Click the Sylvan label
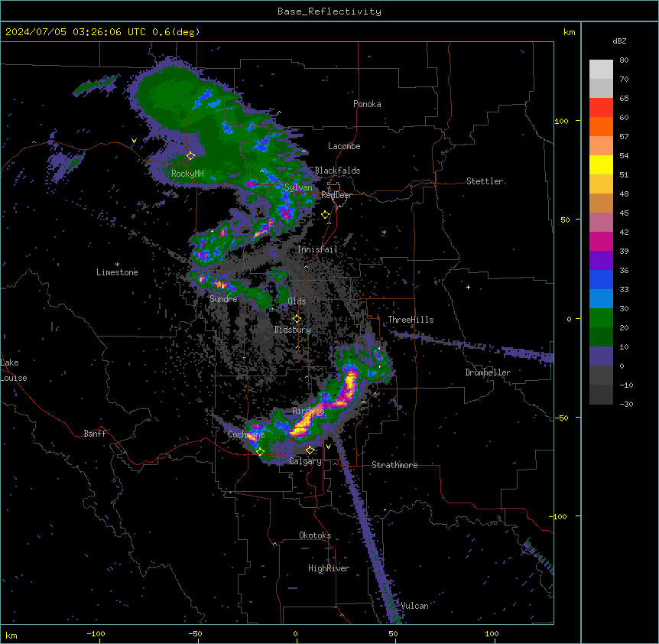 click(x=298, y=187)
